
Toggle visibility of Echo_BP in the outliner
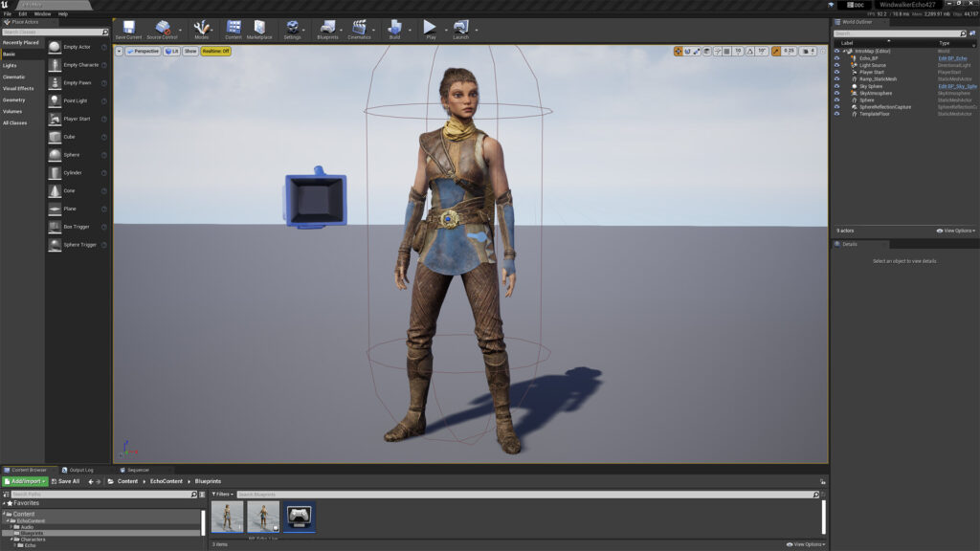836,58
